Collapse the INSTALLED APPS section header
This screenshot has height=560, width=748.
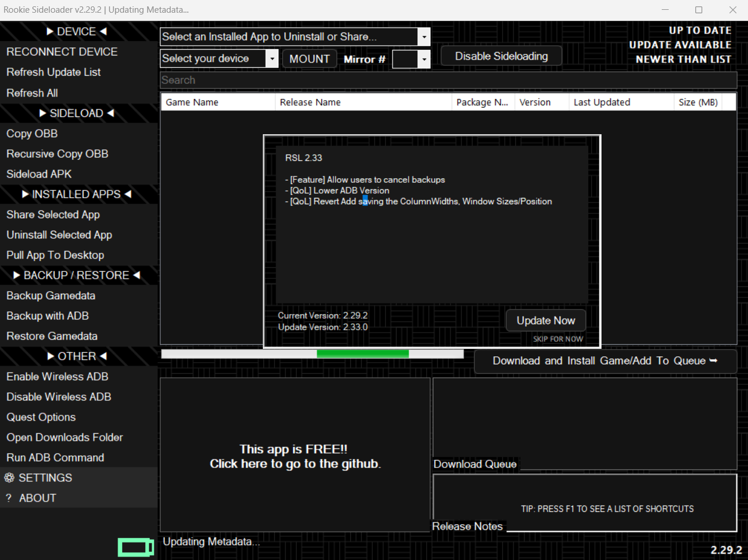79,194
